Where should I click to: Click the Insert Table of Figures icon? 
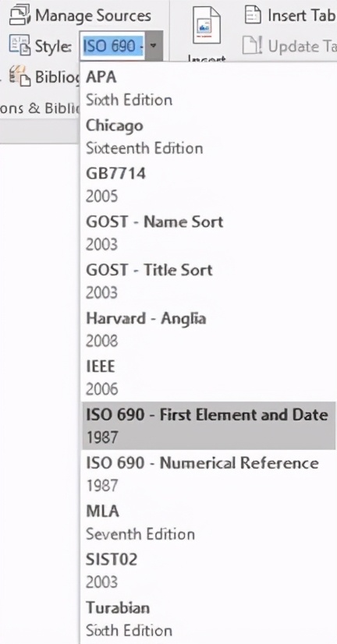click(x=253, y=15)
